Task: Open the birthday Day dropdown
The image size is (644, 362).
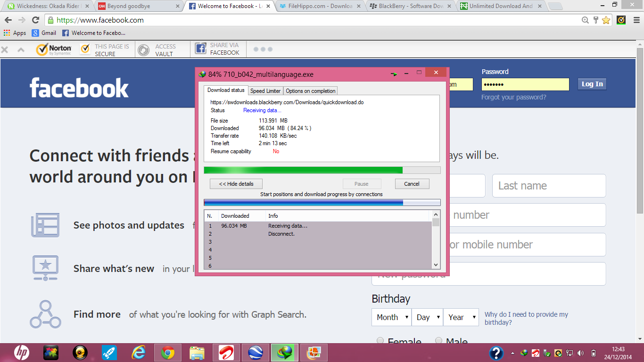Action: (x=427, y=317)
